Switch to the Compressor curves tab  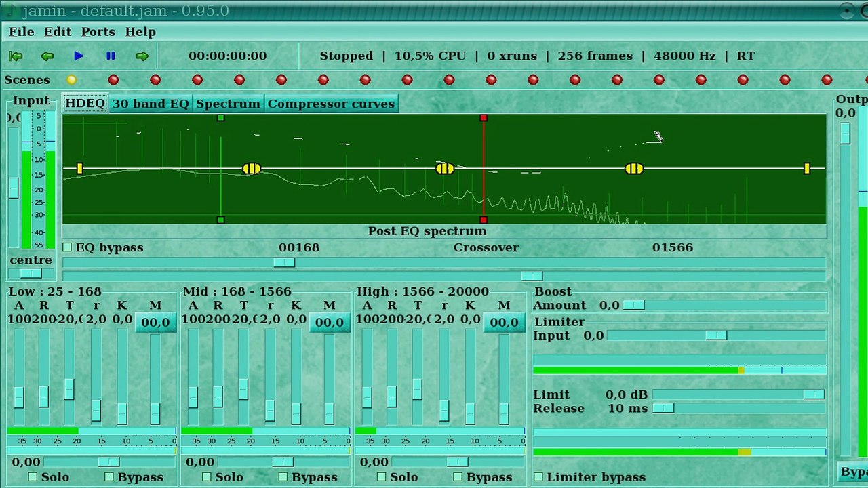[x=331, y=104]
